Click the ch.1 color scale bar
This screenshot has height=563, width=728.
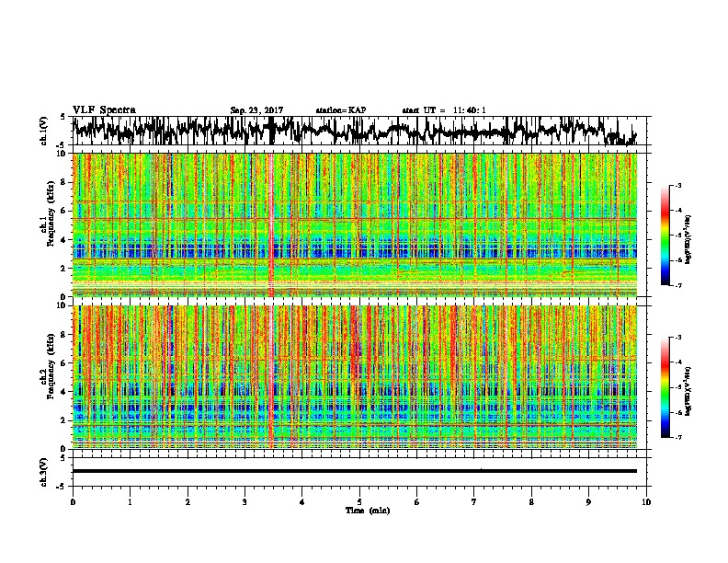click(x=665, y=236)
